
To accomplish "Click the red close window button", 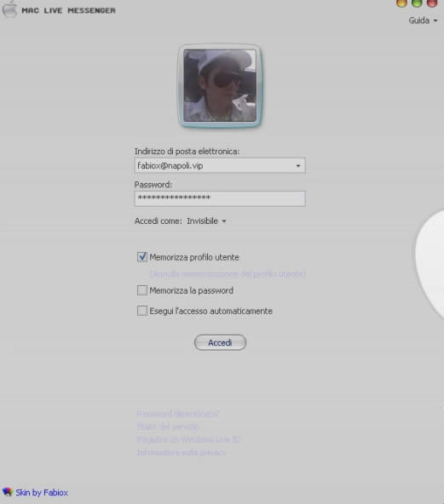I will (432, 3).
